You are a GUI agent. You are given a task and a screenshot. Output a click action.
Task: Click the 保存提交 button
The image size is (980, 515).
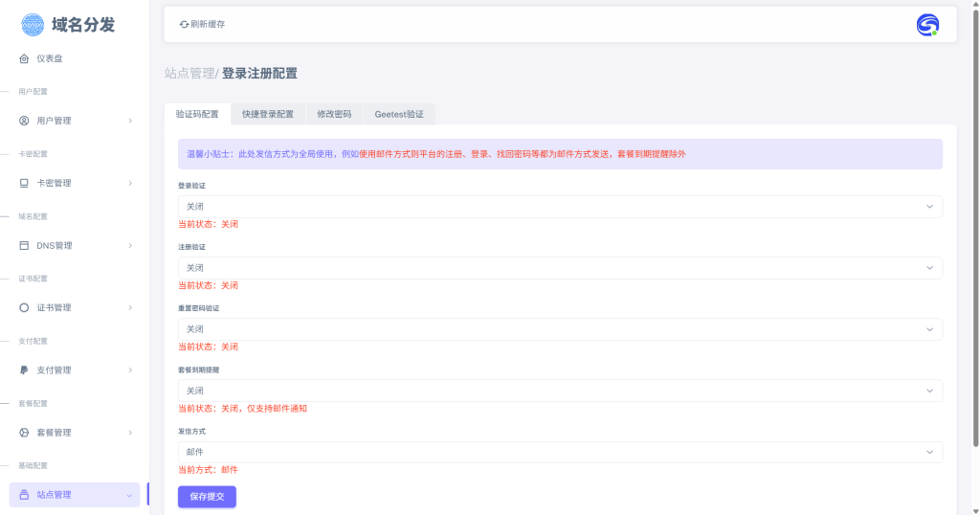click(x=207, y=497)
